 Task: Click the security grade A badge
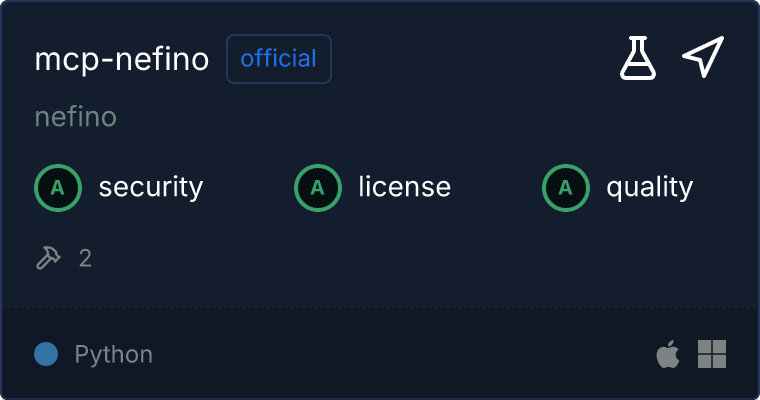(57, 187)
